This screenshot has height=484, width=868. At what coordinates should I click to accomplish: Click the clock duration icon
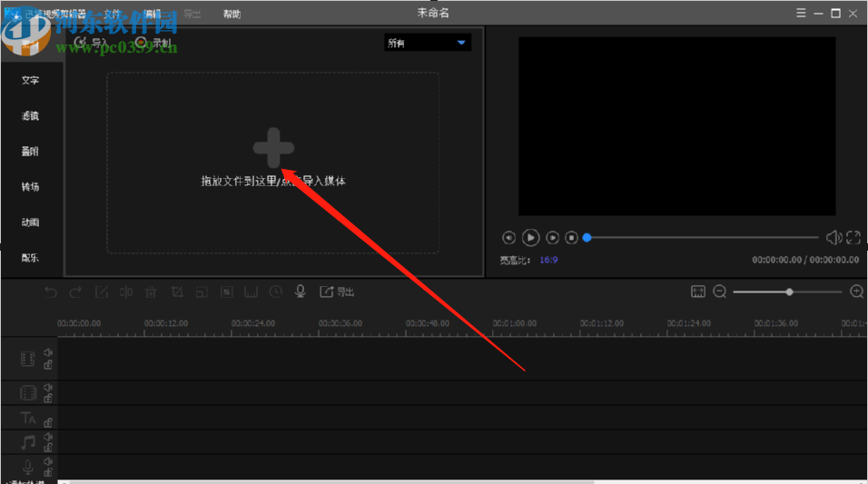click(276, 291)
